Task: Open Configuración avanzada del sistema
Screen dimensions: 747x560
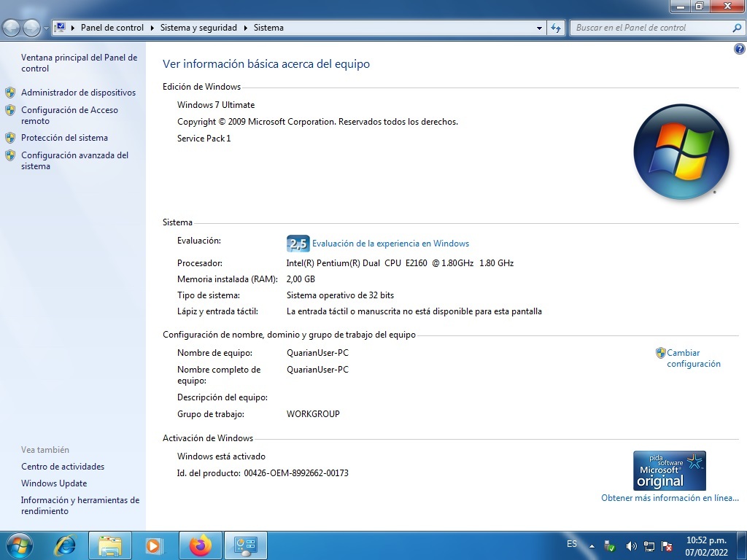Action: coord(75,160)
